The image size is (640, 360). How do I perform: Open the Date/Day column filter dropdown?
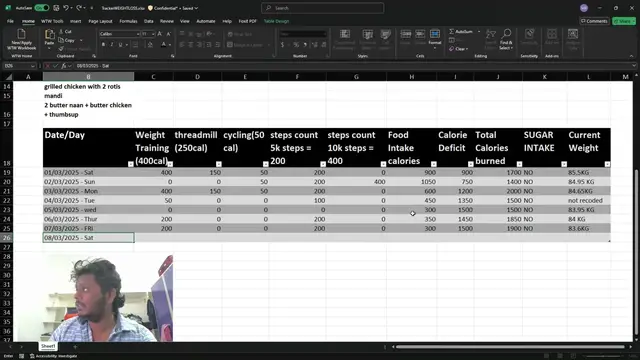click(x=131, y=164)
